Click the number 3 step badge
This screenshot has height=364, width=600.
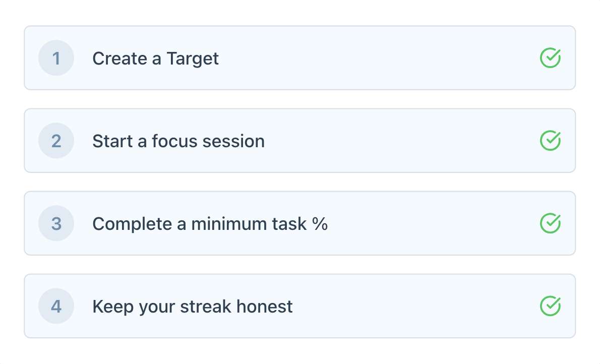coord(56,224)
